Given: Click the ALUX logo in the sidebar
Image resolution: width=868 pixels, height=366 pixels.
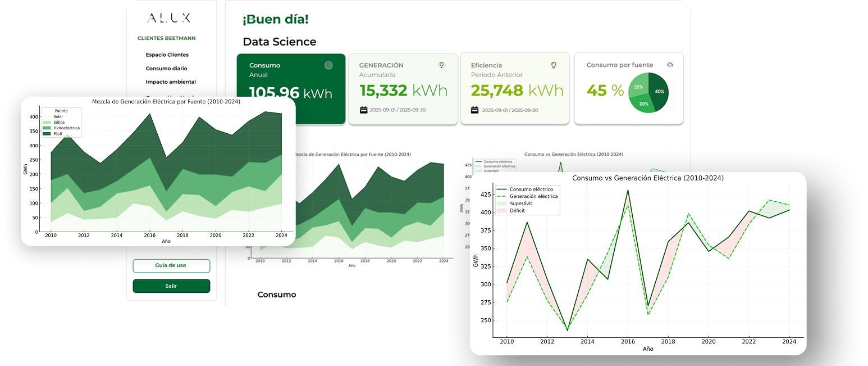Looking at the screenshot, I should (x=168, y=18).
